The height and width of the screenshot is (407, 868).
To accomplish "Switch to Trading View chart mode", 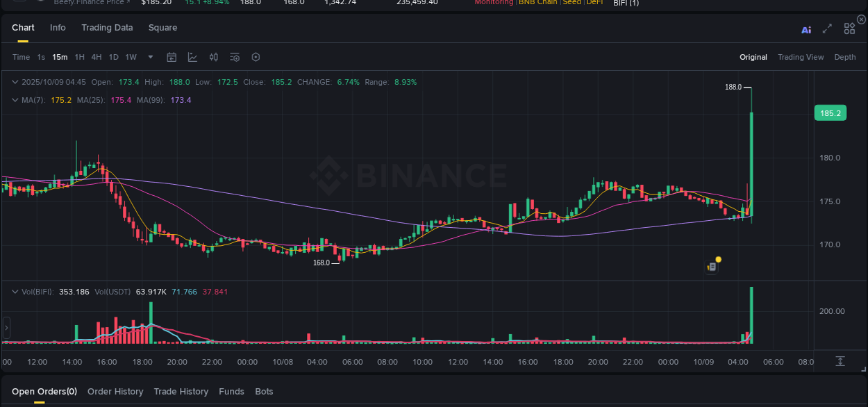I will [x=801, y=57].
